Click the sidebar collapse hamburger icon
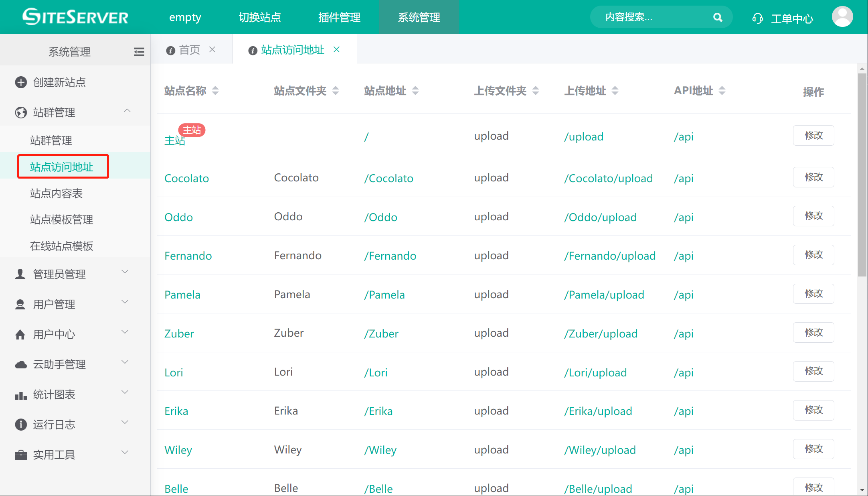This screenshot has height=496, width=868. pos(139,52)
